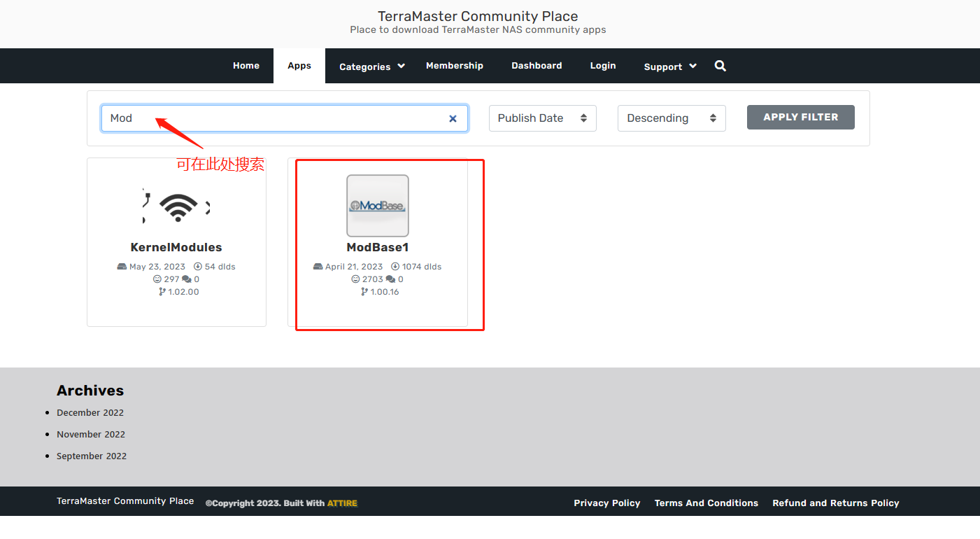Select the Apps tab in navigation
This screenshot has height=539, width=980.
tap(299, 66)
